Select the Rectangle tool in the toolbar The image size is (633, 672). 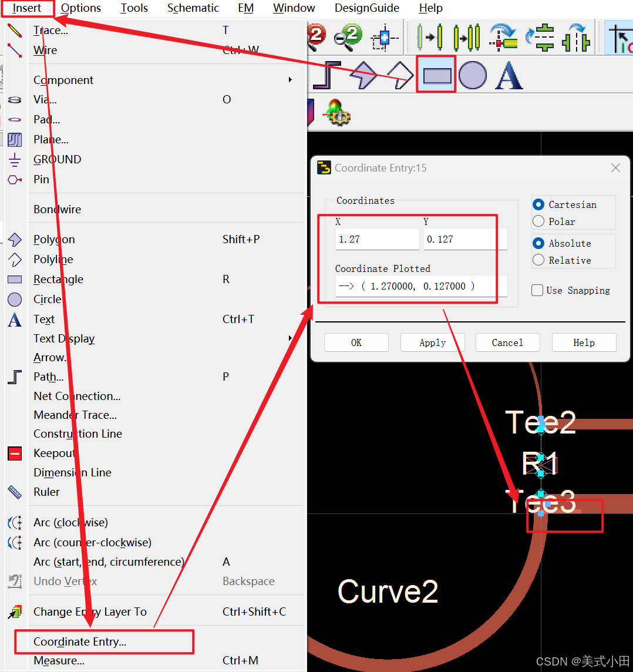pyautogui.click(x=436, y=75)
